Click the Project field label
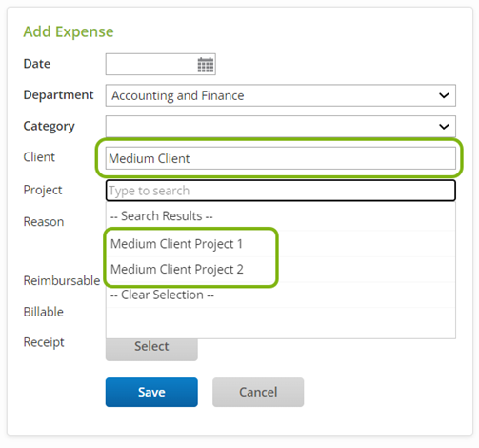 click(43, 191)
